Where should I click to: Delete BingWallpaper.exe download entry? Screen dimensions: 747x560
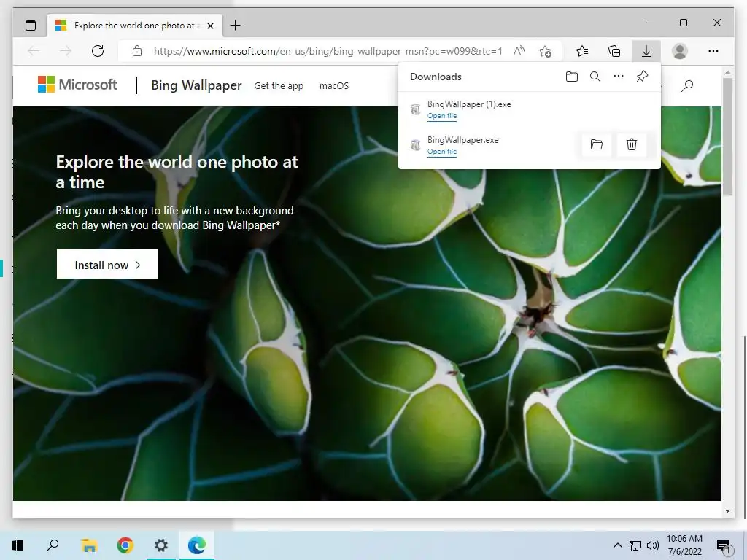point(632,144)
